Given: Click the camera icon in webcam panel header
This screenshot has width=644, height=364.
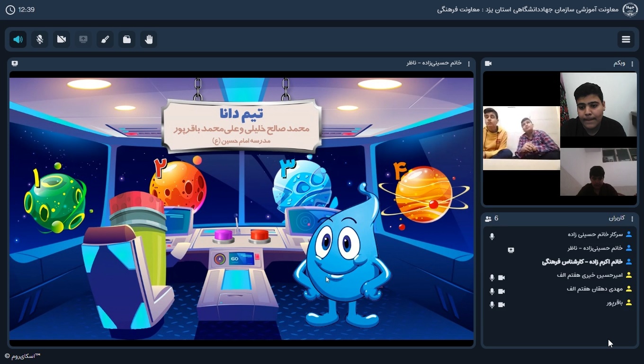Looking at the screenshot, I should (x=488, y=64).
